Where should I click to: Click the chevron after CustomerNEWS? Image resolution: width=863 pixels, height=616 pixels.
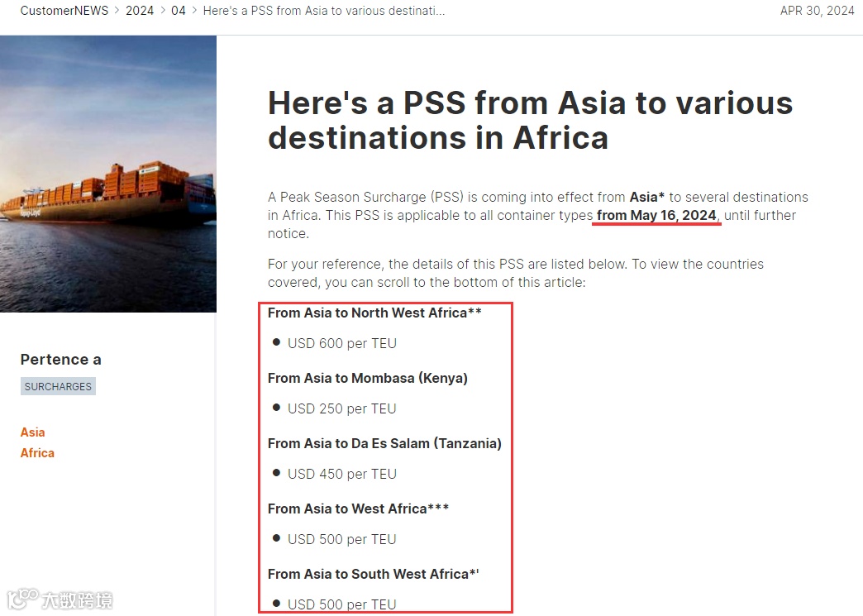tap(117, 11)
